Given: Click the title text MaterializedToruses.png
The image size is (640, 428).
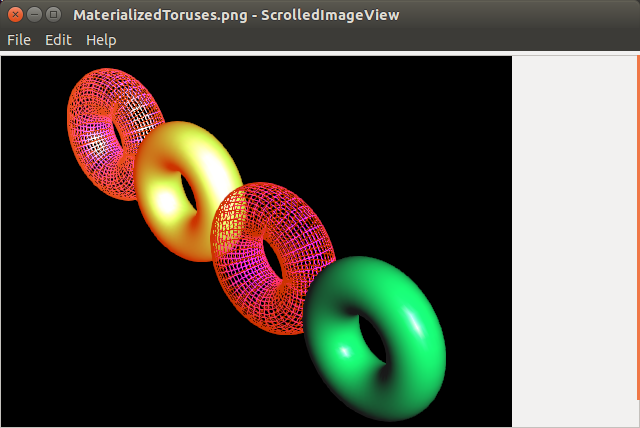Looking at the screenshot, I should coord(160,15).
